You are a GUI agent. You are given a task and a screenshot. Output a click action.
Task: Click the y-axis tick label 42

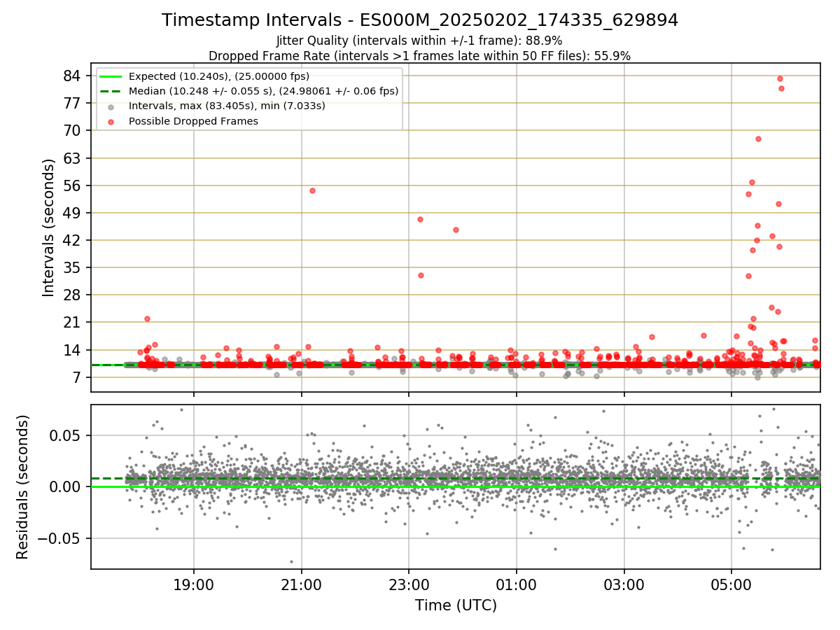[73, 240]
